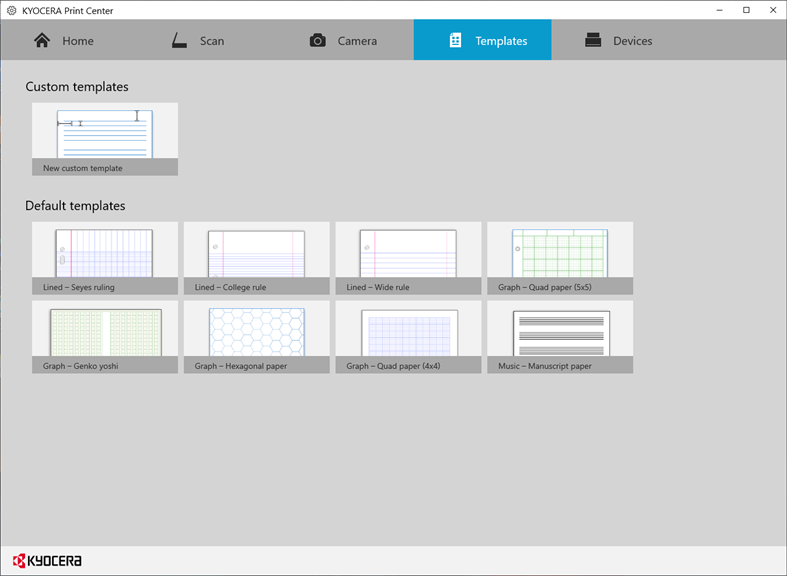Open Lined – Wide rule template
This screenshot has width=787, height=576.
click(408, 258)
